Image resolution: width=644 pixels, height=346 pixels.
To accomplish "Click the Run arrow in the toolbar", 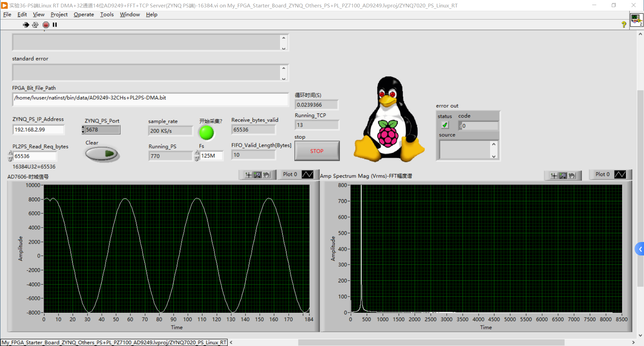I will click(x=26, y=25).
